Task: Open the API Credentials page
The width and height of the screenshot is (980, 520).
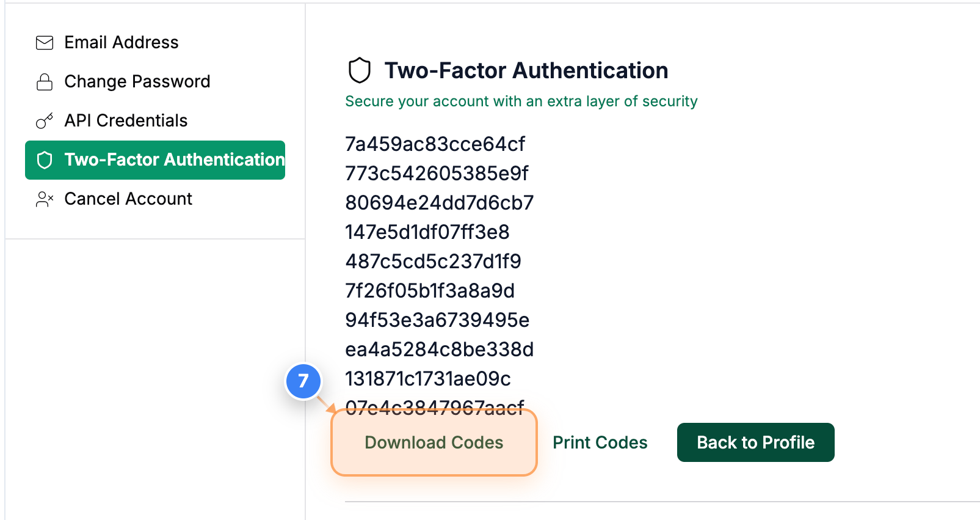Action: point(125,120)
